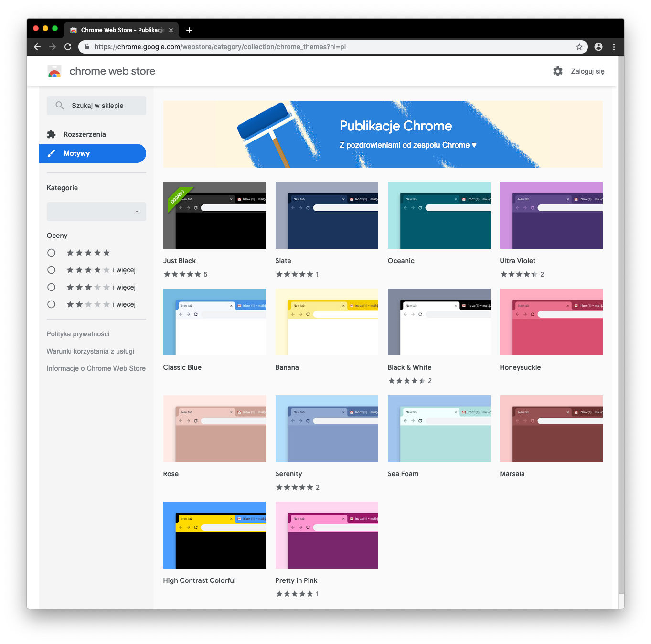The image size is (651, 644).
Task: Click the paintbrush icon beside Motywy
Action: (52, 153)
